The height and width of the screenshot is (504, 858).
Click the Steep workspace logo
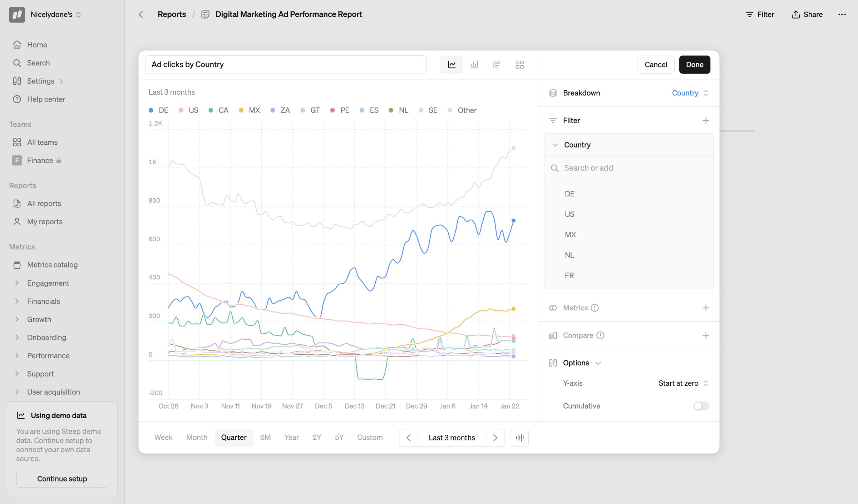pos(17,15)
